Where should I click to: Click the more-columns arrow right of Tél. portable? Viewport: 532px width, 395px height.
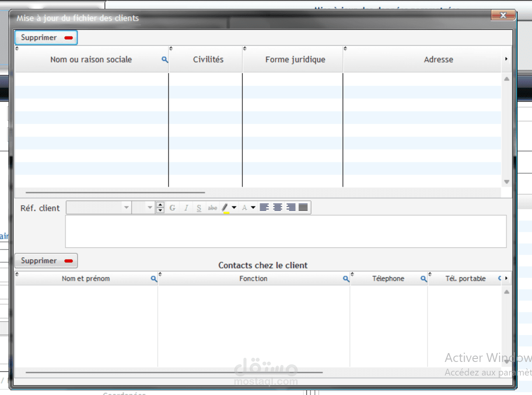coord(507,279)
